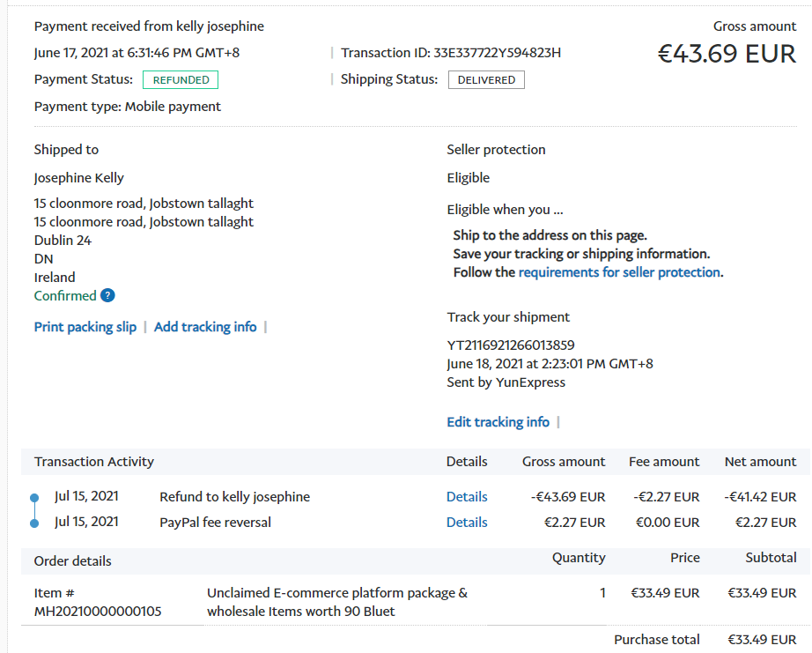Open Details for PayPal fee reversal
Viewport: 812px width, 653px height.
(x=467, y=523)
